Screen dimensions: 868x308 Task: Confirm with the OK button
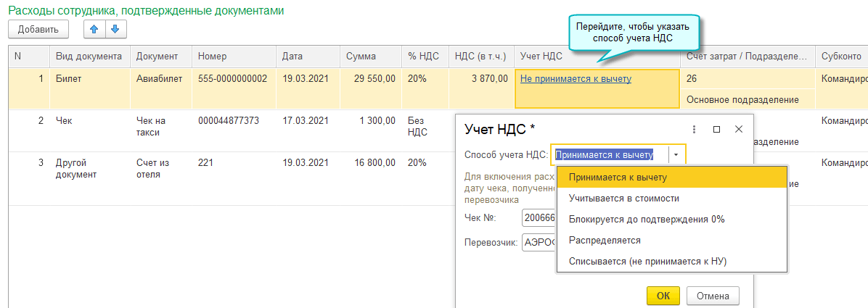tap(663, 296)
